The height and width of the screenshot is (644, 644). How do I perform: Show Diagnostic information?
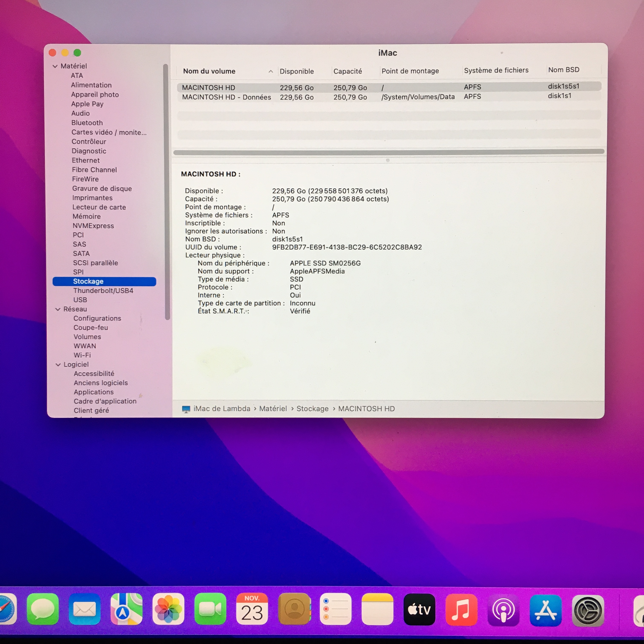[89, 151]
